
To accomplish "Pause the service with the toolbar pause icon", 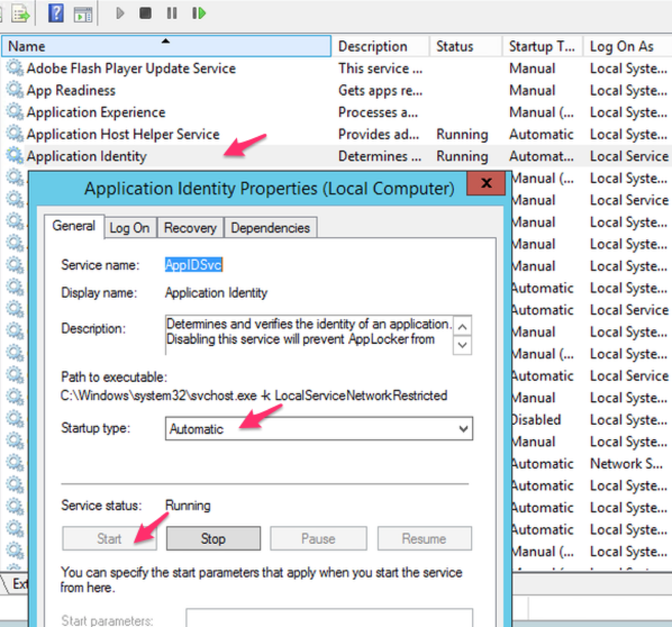I will click(x=171, y=13).
